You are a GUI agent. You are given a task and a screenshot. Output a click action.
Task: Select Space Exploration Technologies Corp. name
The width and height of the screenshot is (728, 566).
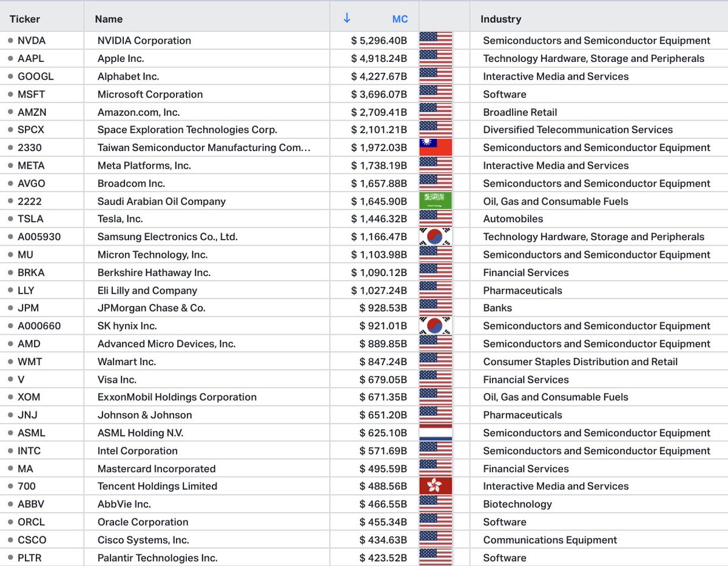pos(187,130)
